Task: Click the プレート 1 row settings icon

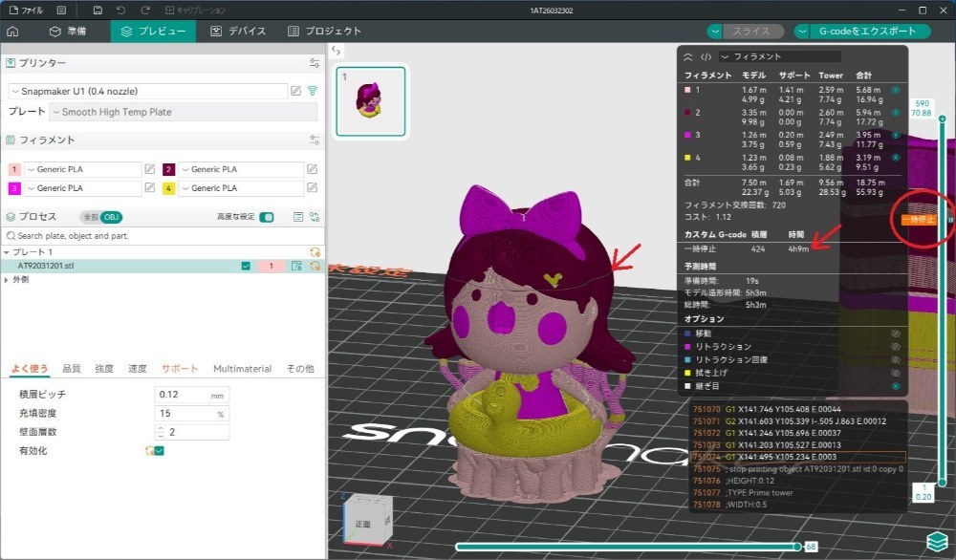Action: (x=315, y=252)
